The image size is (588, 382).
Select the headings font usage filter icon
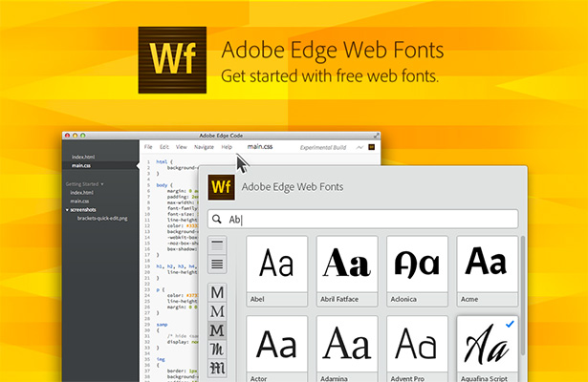217,245
